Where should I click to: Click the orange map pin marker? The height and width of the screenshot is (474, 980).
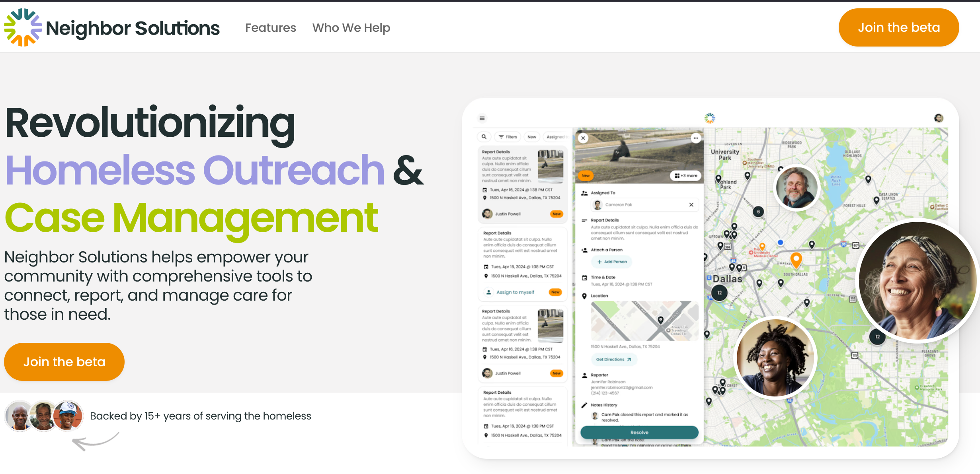point(796,260)
